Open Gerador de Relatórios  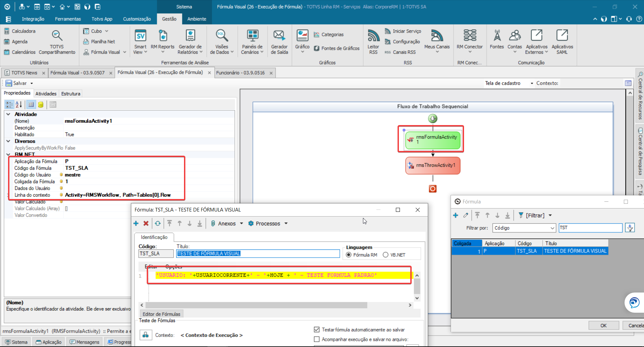(x=190, y=42)
